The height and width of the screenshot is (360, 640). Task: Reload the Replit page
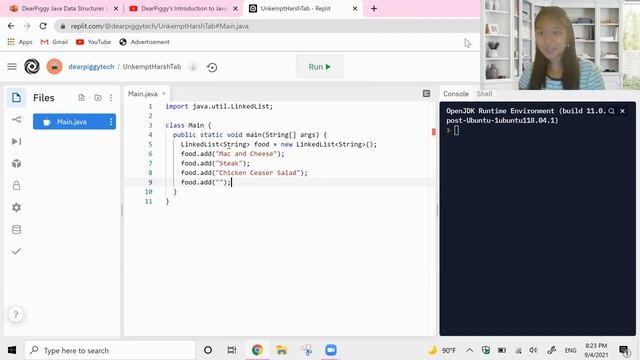pyautogui.click(x=43, y=26)
